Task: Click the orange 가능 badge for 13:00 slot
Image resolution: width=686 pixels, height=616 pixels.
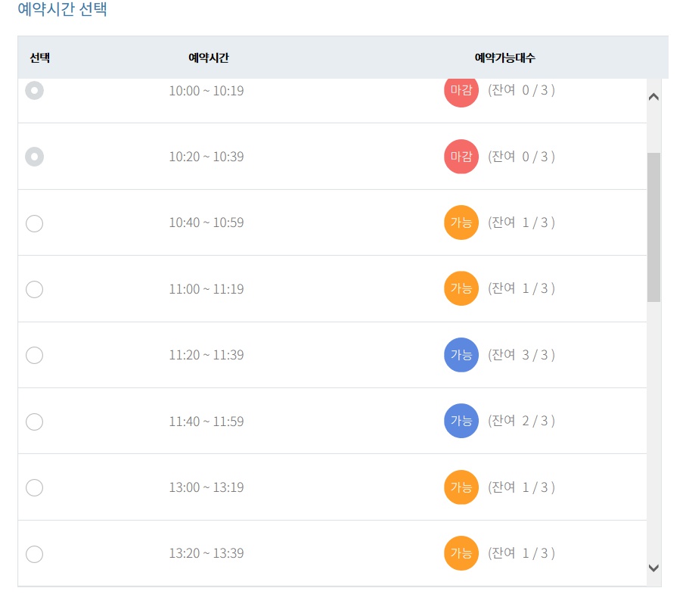Action: [461, 487]
